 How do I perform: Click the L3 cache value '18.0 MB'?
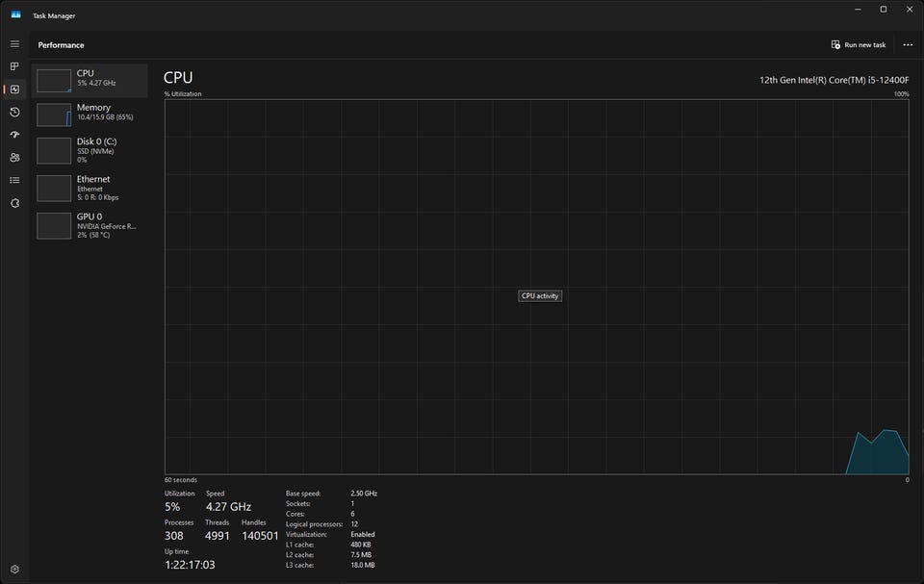click(x=363, y=565)
